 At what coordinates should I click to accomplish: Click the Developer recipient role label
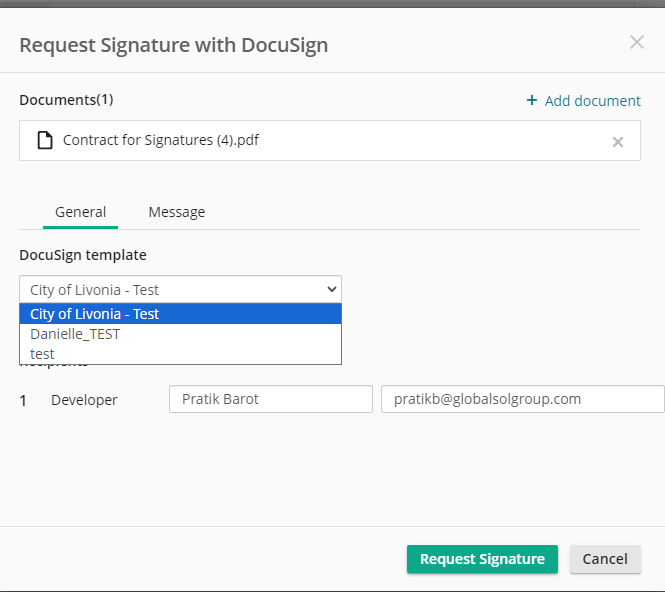[x=84, y=400]
